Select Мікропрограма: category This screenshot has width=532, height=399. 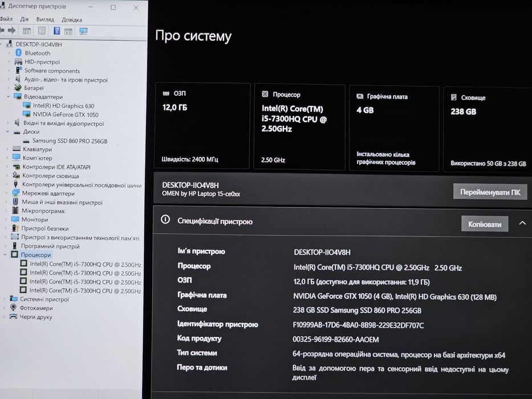(43, 211)
